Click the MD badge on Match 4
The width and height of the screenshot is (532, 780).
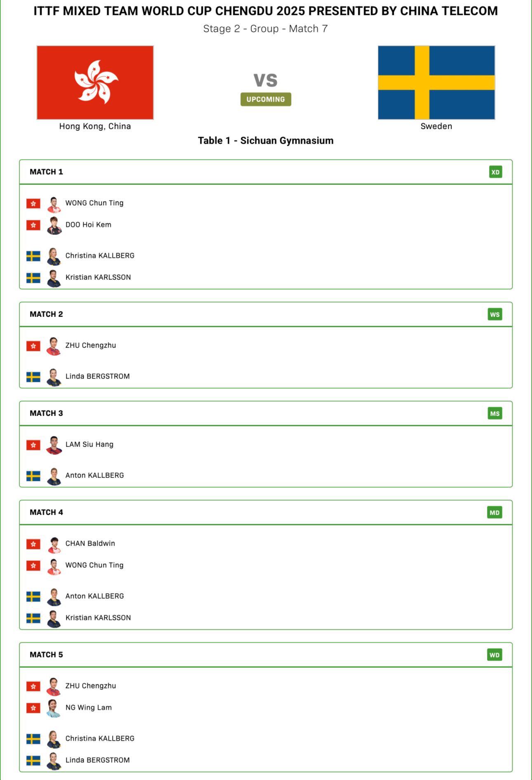click(x=494, y=513)
